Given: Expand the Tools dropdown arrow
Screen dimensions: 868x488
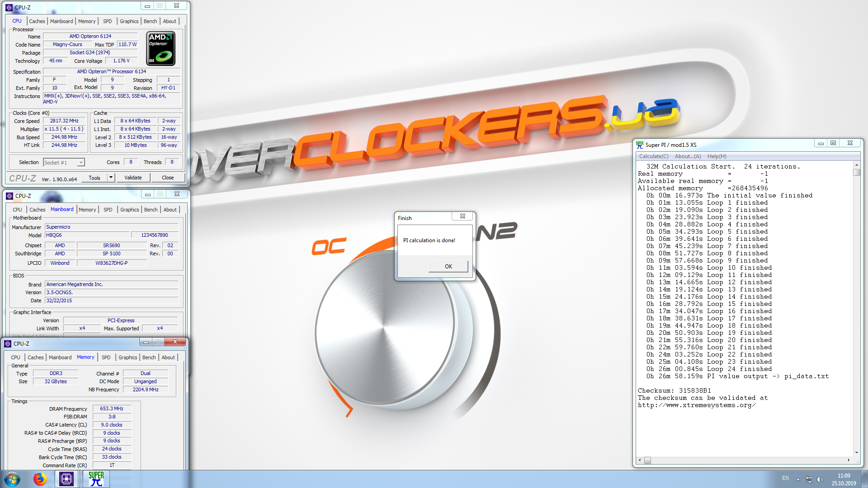Looking at the screenshot, I should (x=111, y=178).
